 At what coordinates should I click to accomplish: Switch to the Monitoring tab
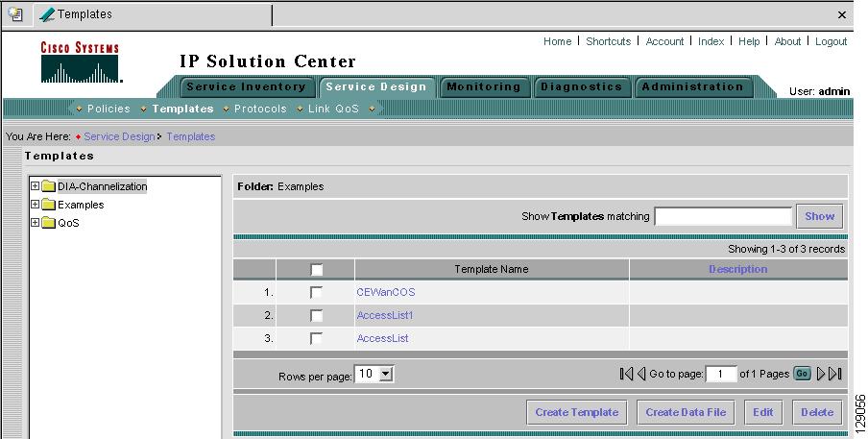coord(484,86)
